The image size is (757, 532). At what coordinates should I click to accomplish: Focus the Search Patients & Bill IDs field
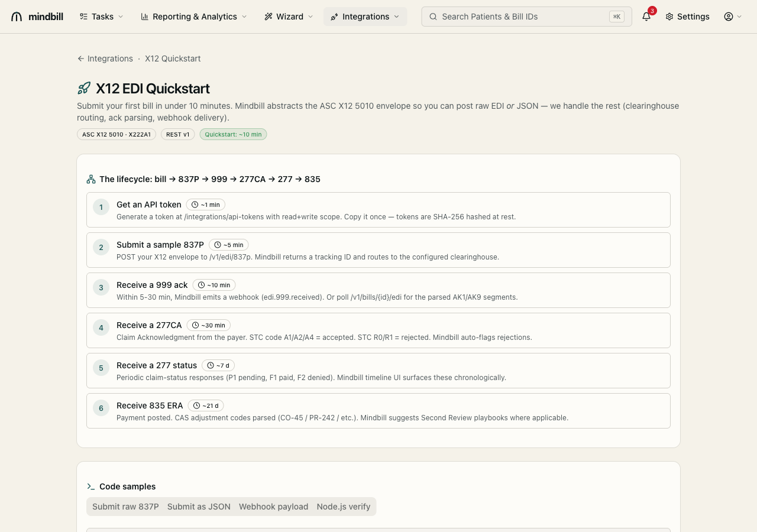click(526, 17)
